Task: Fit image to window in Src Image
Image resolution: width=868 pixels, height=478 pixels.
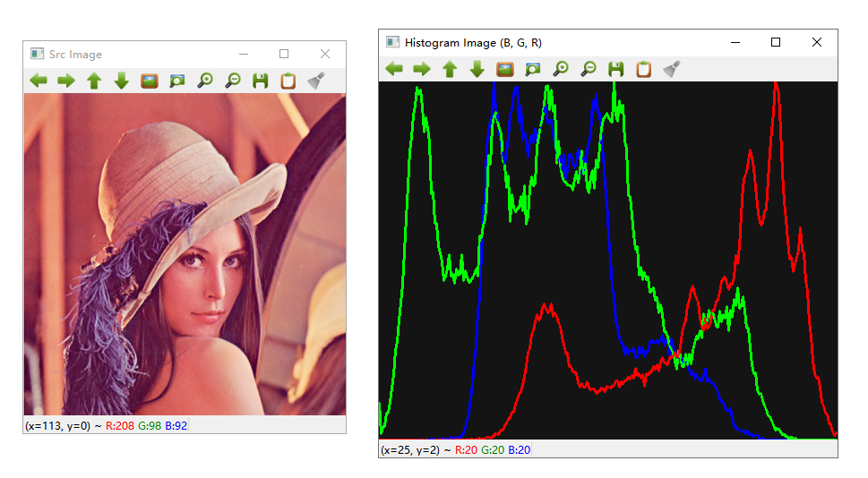Action: pos(177,81)
